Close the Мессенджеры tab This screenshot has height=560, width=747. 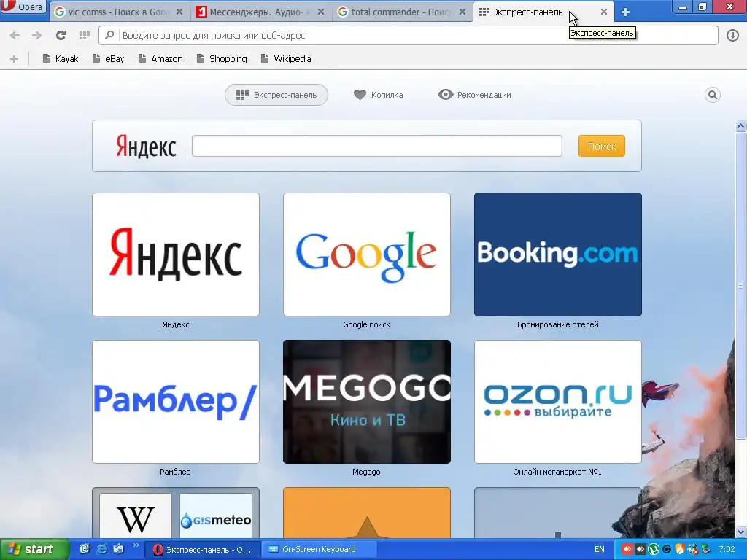click(321, 12)
